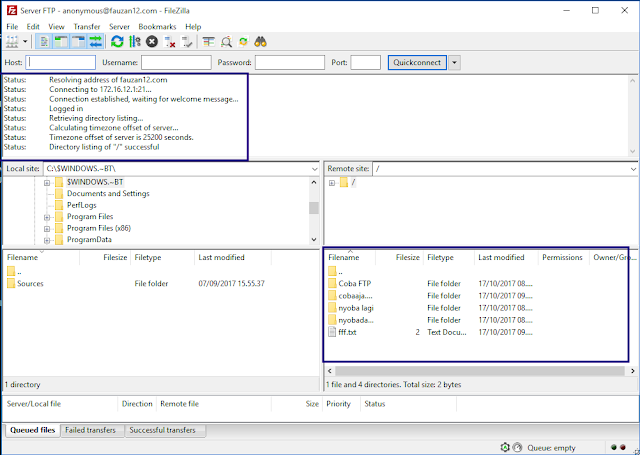Toggle processing of the transfer queue
The height and width of the screenshot is (455, 640).
click(x=135, y=42)
